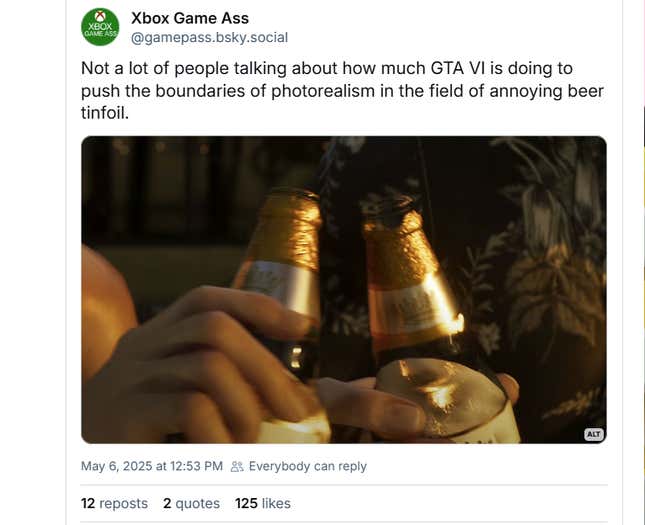Viewport: 645px width, 525px height.
Task: Click the Xbox Game Ass profile avatar
Action: pos(100,27)
